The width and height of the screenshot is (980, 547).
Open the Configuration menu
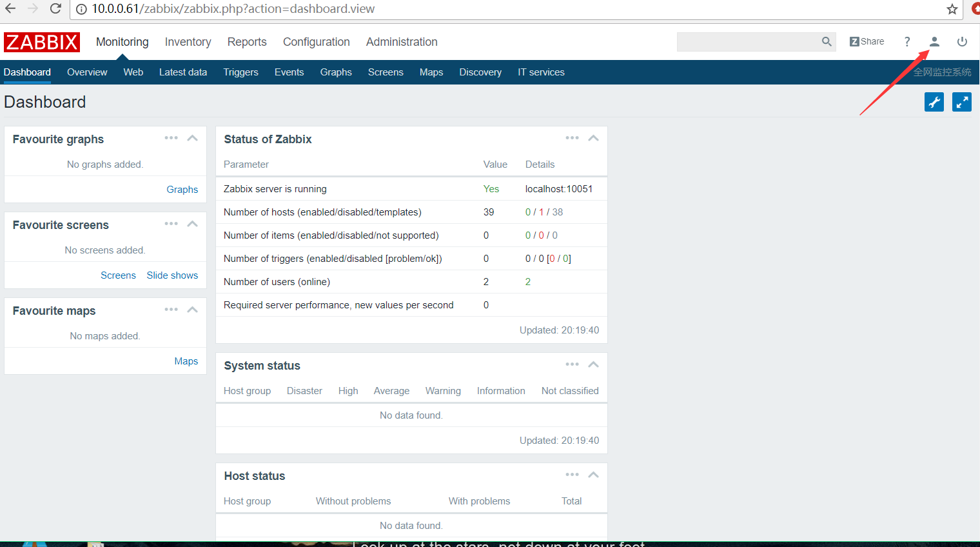point(317,42)
